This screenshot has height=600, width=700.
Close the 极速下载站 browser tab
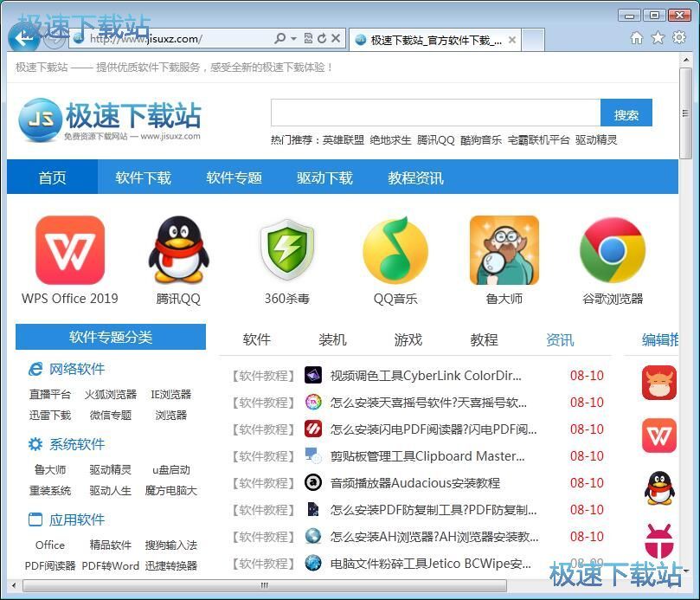pos(512,40)
